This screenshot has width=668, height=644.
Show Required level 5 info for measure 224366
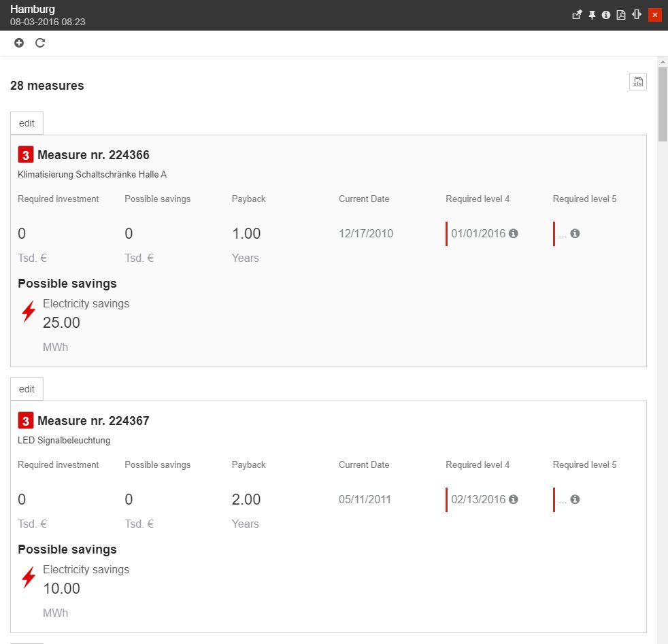click(x=575, y=233)
